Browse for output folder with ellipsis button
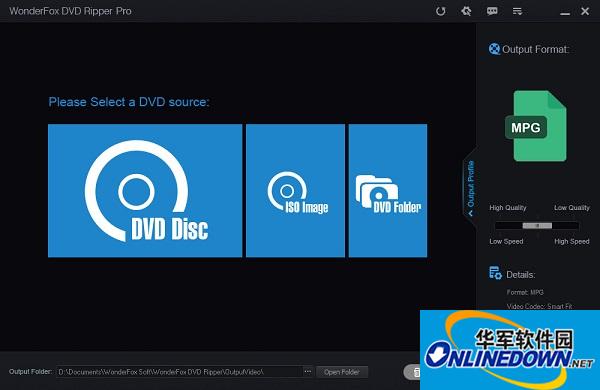The image size is (600, 390). click(308, 372)
